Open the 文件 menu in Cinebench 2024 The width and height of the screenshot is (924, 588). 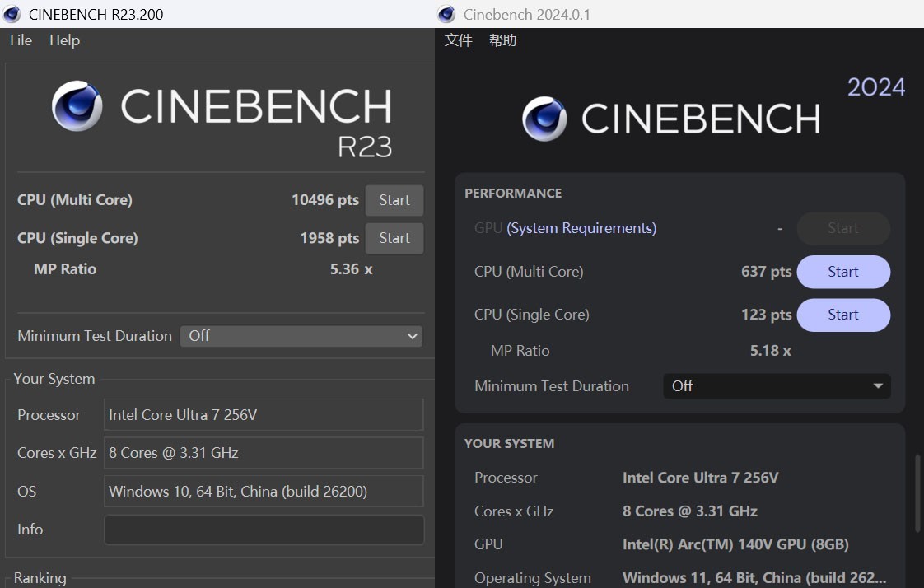[459, 40]
